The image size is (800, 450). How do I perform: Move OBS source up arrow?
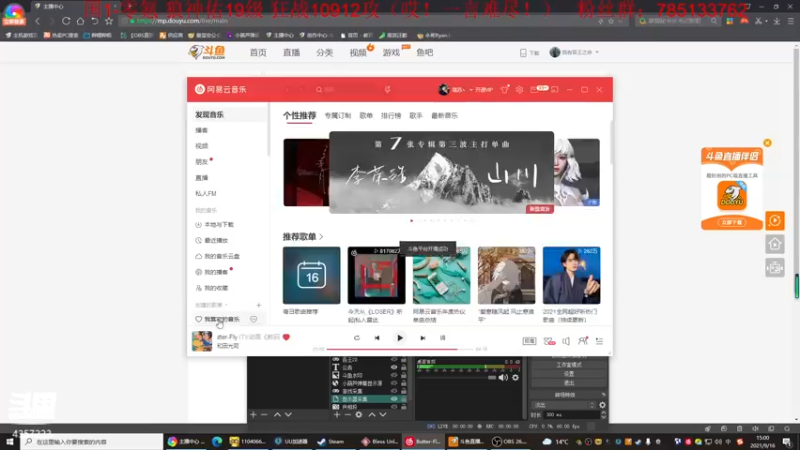(x=372, y=415)
